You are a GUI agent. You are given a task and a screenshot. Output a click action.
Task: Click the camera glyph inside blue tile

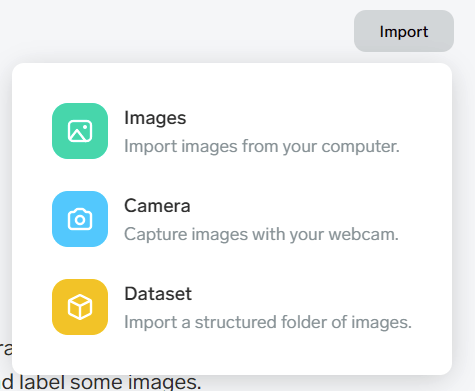pyautogui.click(x=80, y=219)
